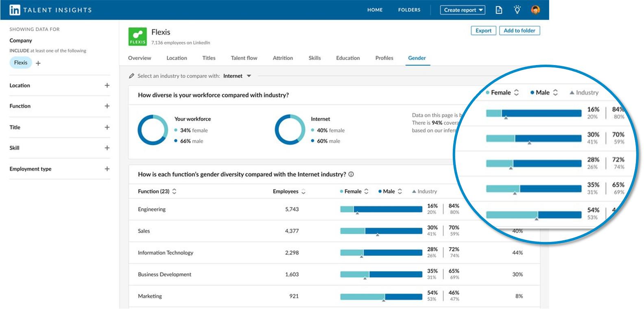Switch to the Location tab

tap(177, 58)
